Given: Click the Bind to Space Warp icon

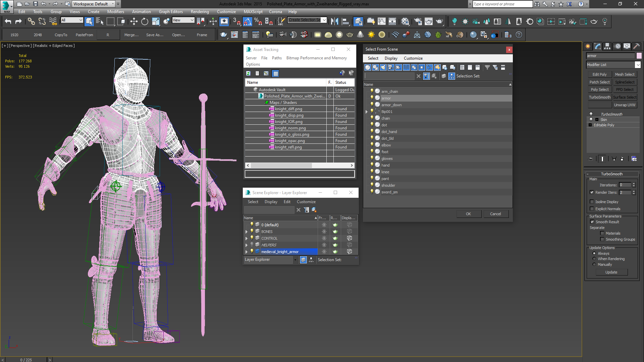Looking at the screenshot, I should (53, 21).
